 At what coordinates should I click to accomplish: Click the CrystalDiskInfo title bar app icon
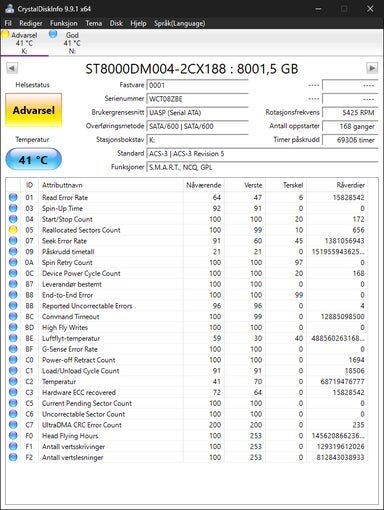(9, 8)
